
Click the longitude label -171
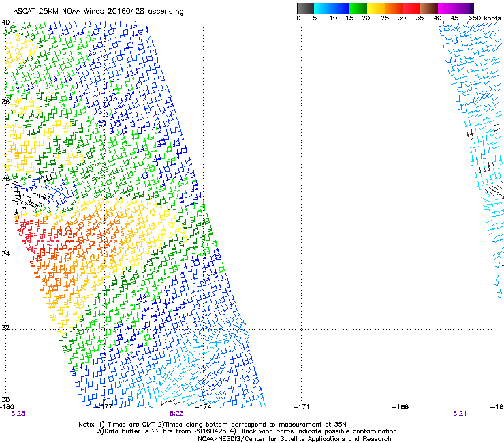[302, 407]
